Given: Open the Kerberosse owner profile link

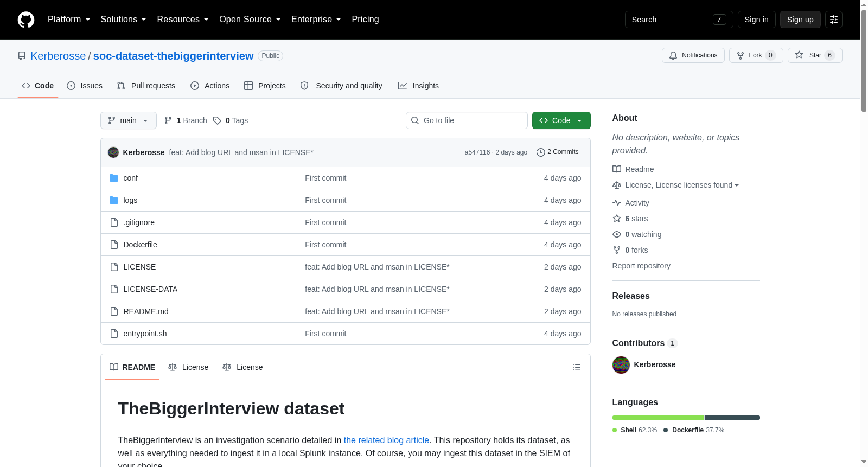Looking at the screenshot, I should tap(58, 56).
